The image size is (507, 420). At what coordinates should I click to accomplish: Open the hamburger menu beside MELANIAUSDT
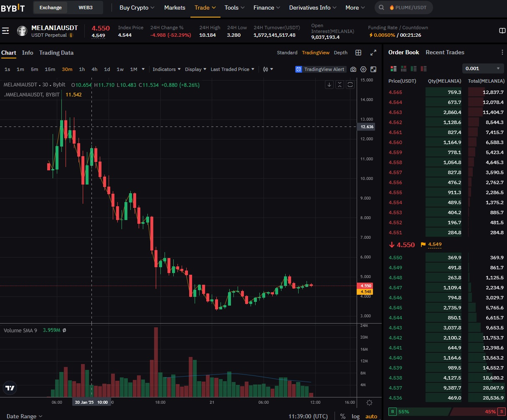[x=5, y=31]
